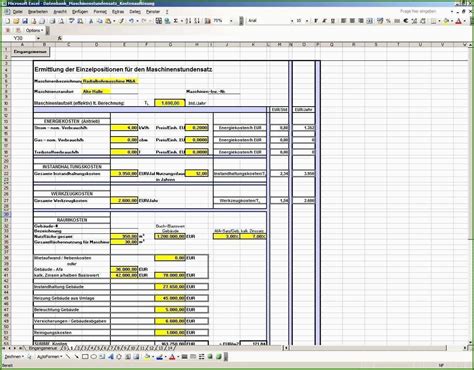Select the 1.200.000,00 Buchwert cell

coord(170,236)
